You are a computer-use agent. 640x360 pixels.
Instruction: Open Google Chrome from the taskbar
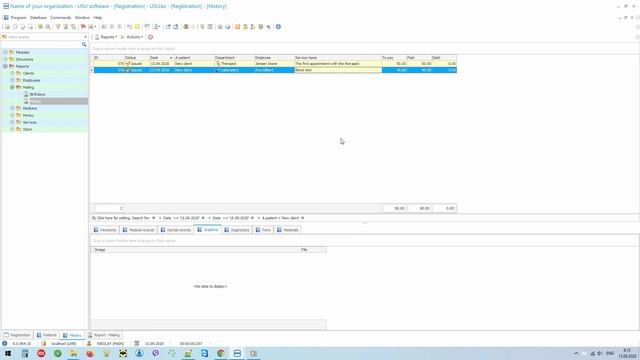[221, 353]
